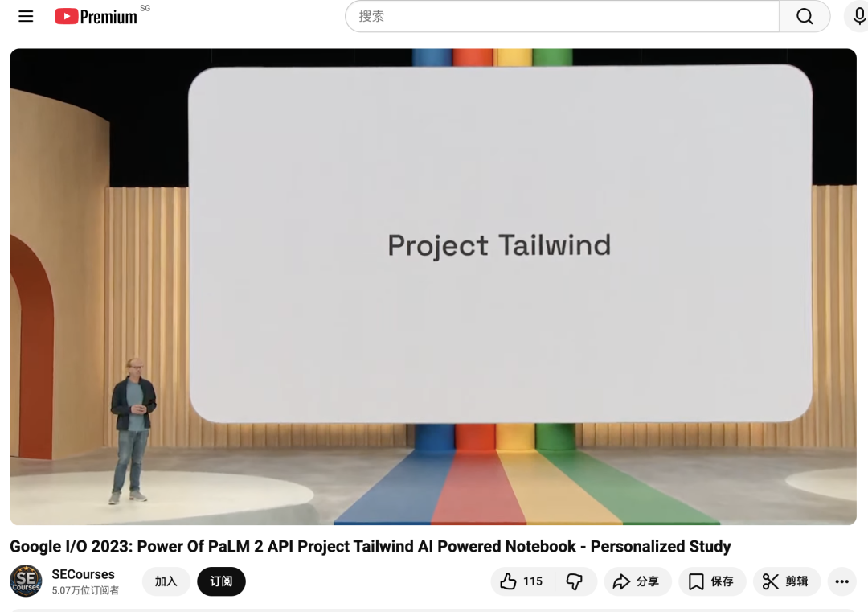Dislike the video with thumbs-down

(x=575, y=581)
